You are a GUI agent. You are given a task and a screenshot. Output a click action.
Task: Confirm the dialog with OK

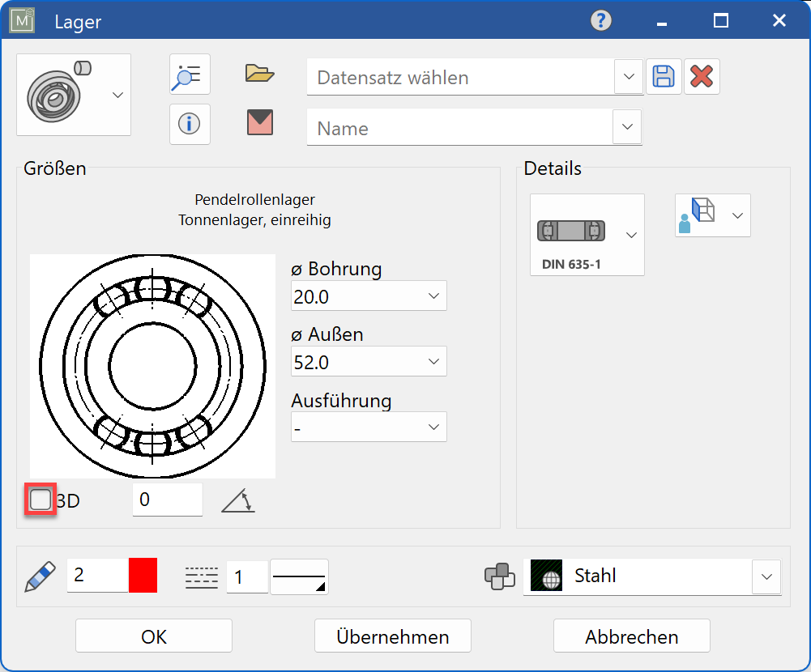point(152,636)
